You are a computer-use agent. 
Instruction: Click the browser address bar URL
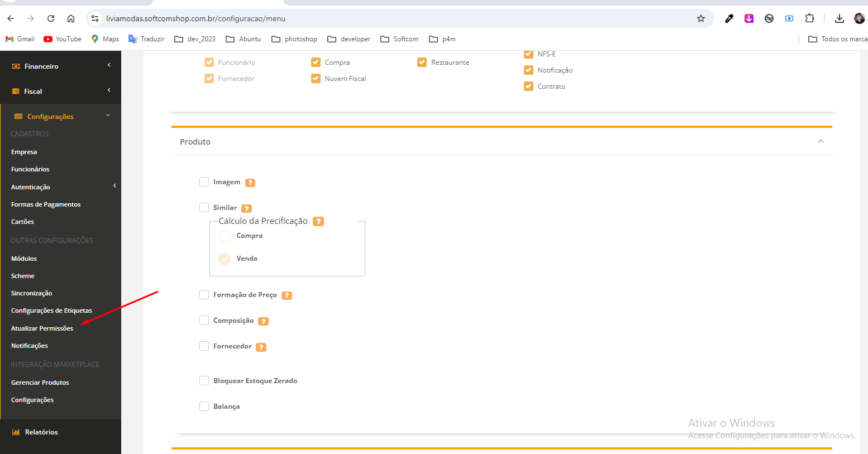195,18
